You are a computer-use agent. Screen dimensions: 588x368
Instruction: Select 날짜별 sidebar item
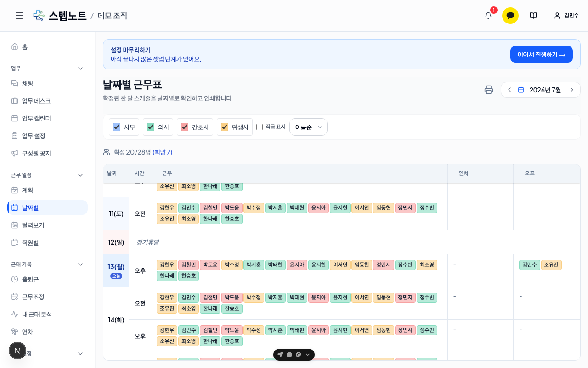pos(48,207)
